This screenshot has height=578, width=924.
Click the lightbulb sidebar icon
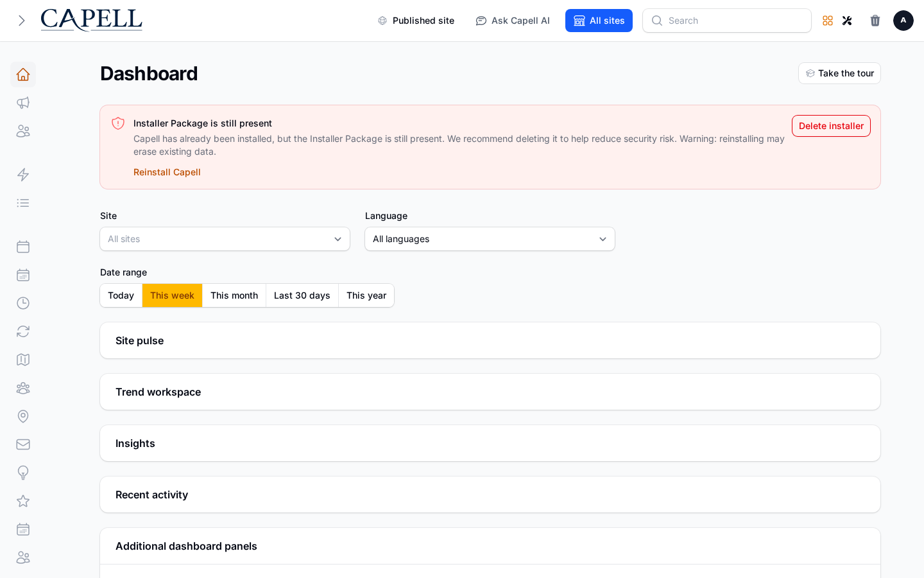point(23,473)
